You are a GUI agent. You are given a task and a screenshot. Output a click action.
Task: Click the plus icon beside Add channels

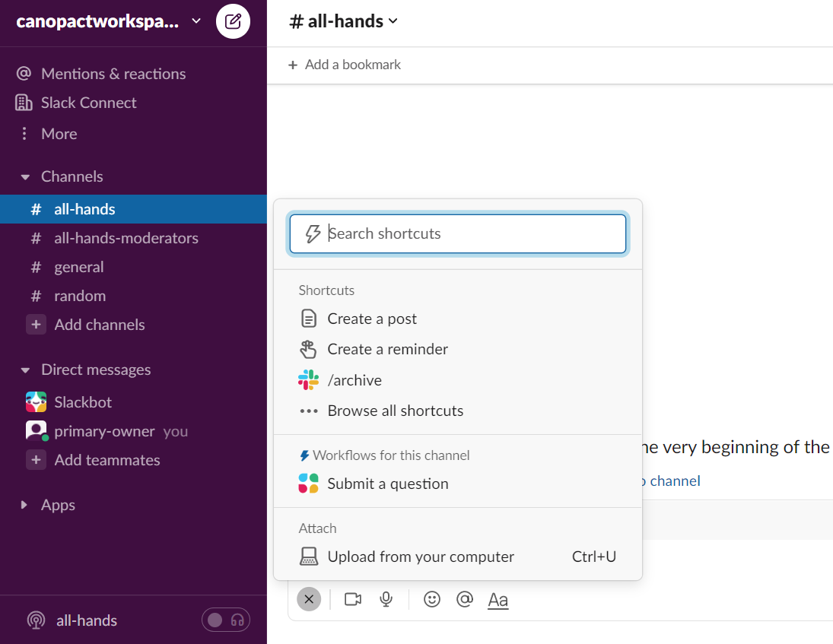pyautogui.click(x=36, y=325)
